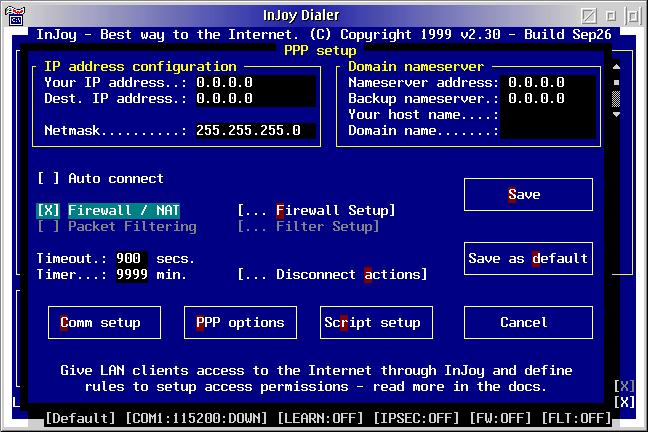Screen dimensions: 648x432
Task: Edit the Timer value 9999
Action: 131,274
